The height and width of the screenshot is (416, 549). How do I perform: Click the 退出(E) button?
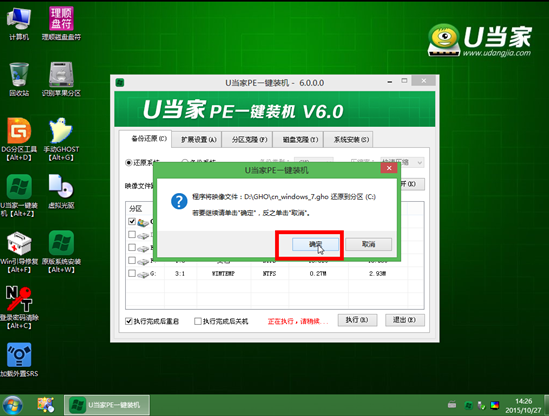(405, 320)
